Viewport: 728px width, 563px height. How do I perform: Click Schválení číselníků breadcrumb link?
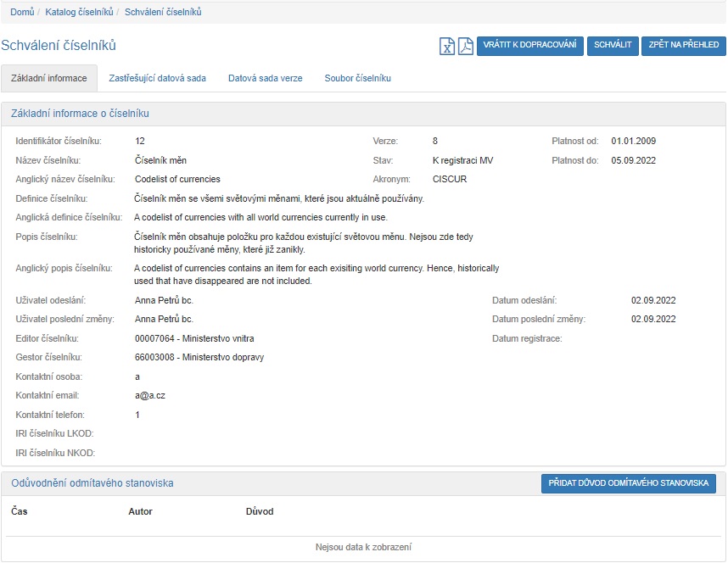pyautogui.click(x=163, y=12)
